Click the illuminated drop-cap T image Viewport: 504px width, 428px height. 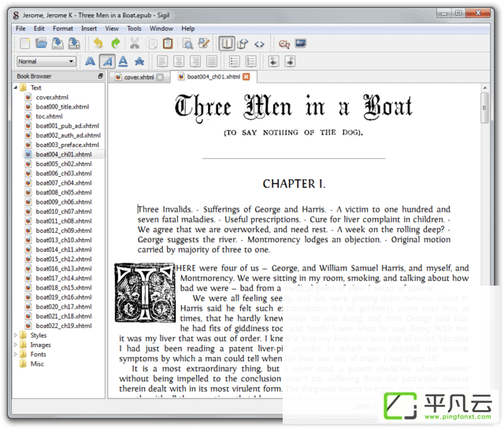point(145,293)
